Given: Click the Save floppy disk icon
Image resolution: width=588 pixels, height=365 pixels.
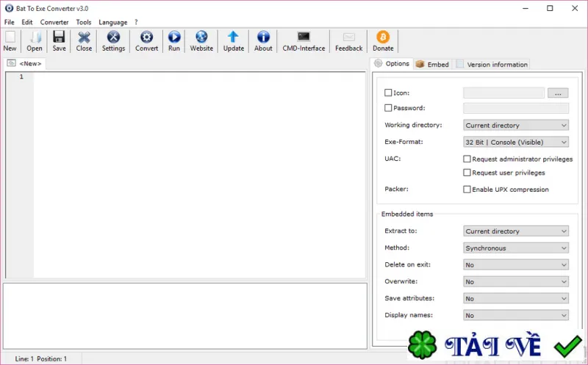Looking at the screenshot, I should (x=59, y=37).
